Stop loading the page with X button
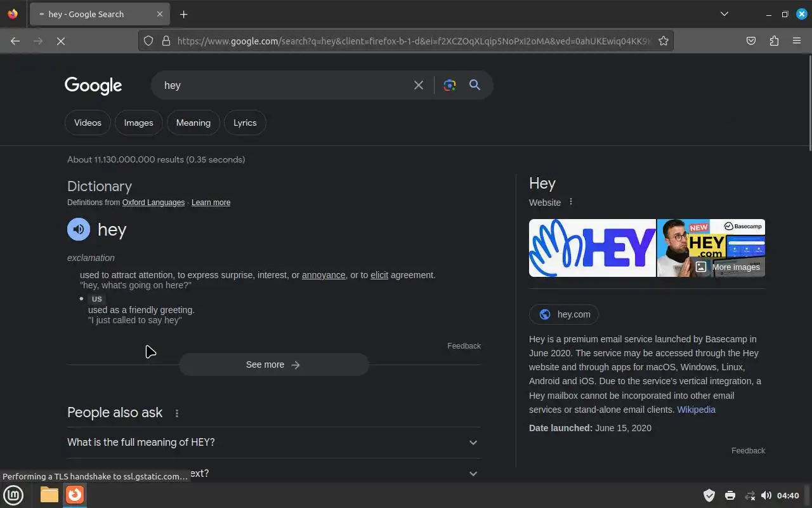This screenshot has width=812, height=508. [x=61, y=41]
